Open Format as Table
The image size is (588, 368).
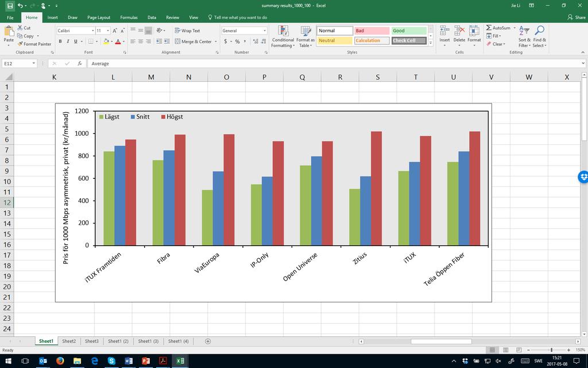tap(305, 36)
